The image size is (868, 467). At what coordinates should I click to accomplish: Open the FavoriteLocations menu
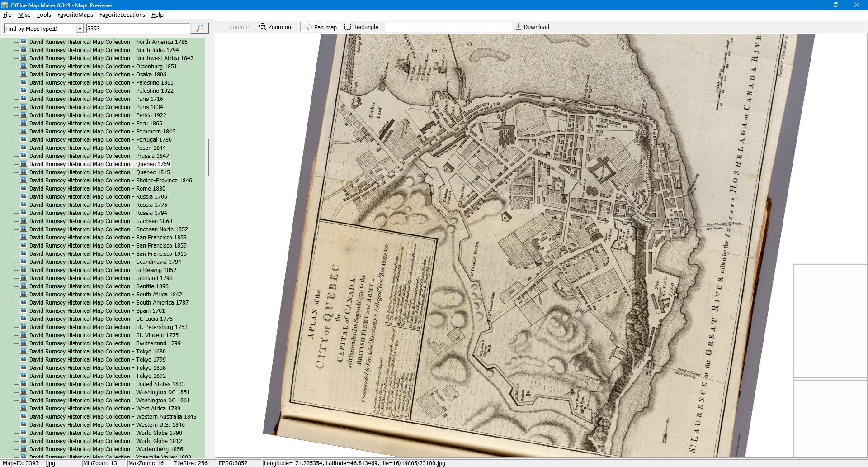[122, 15]
